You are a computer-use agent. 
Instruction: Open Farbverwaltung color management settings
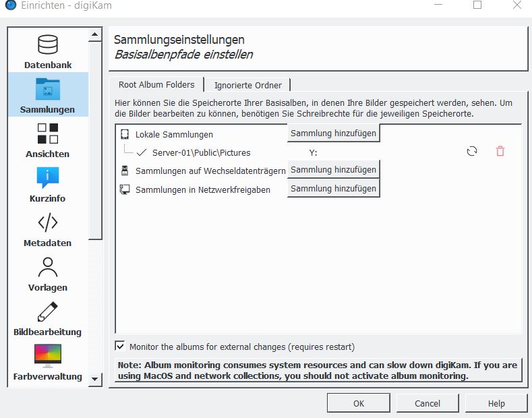tap(47, 362)
